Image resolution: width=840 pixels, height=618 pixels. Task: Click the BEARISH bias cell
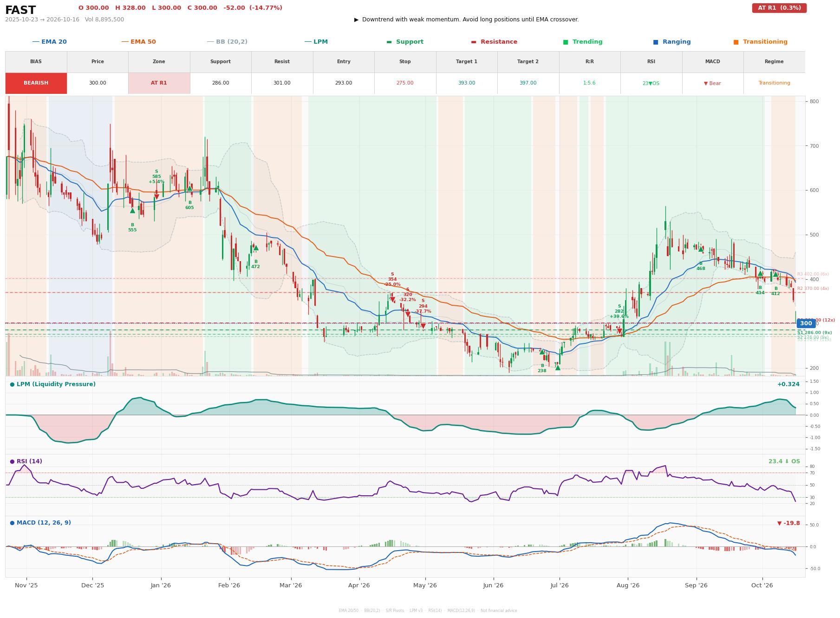[x=36, y=83]
